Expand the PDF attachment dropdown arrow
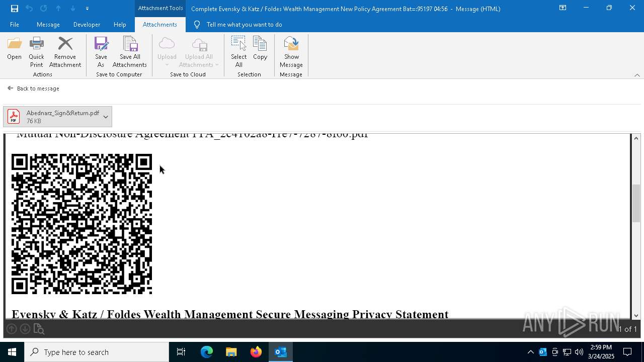This screenshot has height=362, width=644. 106,117
